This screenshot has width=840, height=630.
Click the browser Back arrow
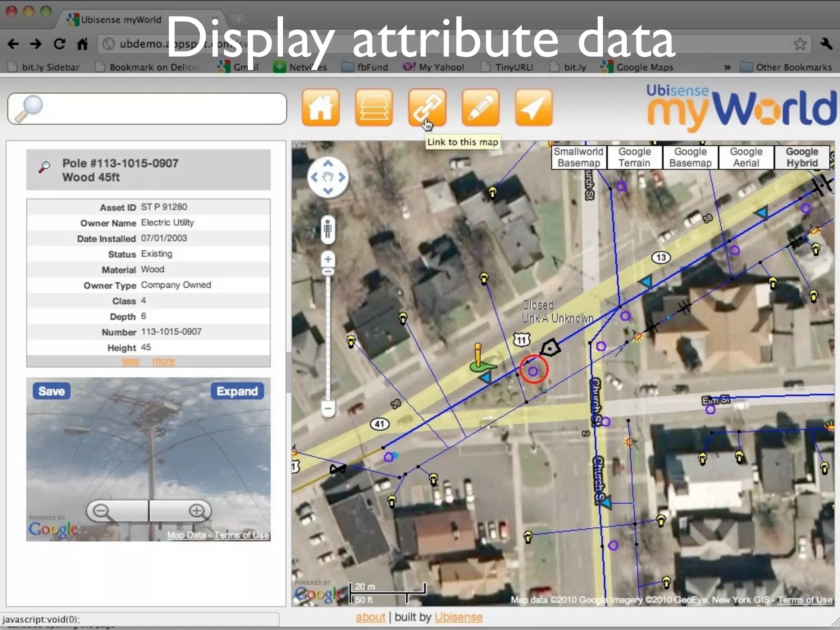tap(14, 44)
